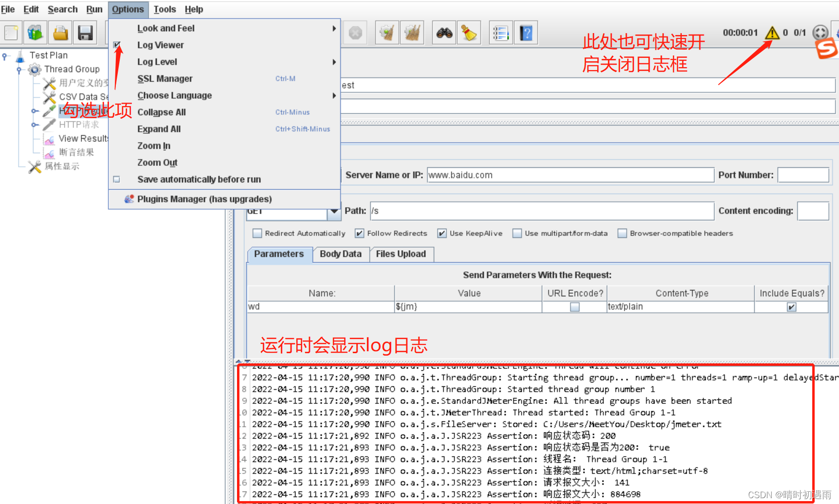Select the Parameters tab
839x504 pixels.
point(279,254)
